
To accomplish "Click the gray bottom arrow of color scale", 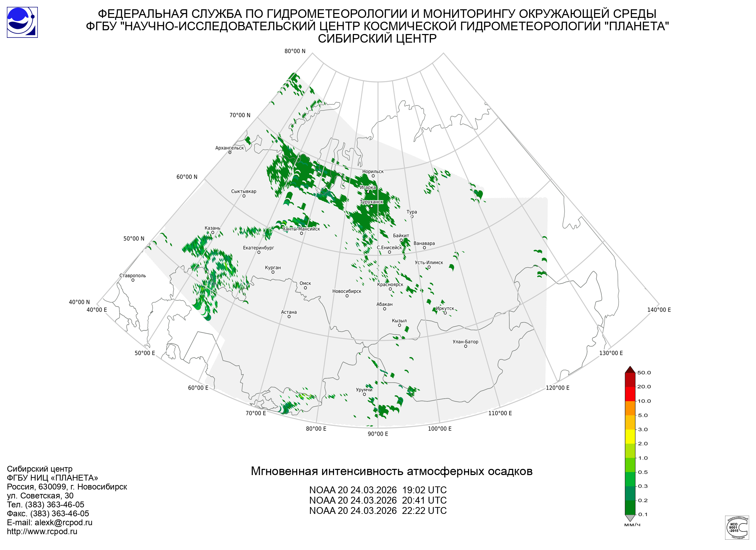I will click(x=630, y=518).
